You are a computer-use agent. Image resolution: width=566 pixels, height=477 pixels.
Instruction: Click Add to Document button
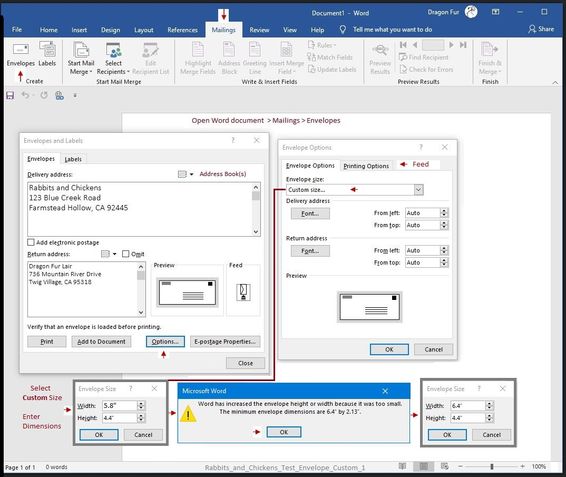pyautogui.click(x=101, y=342)
